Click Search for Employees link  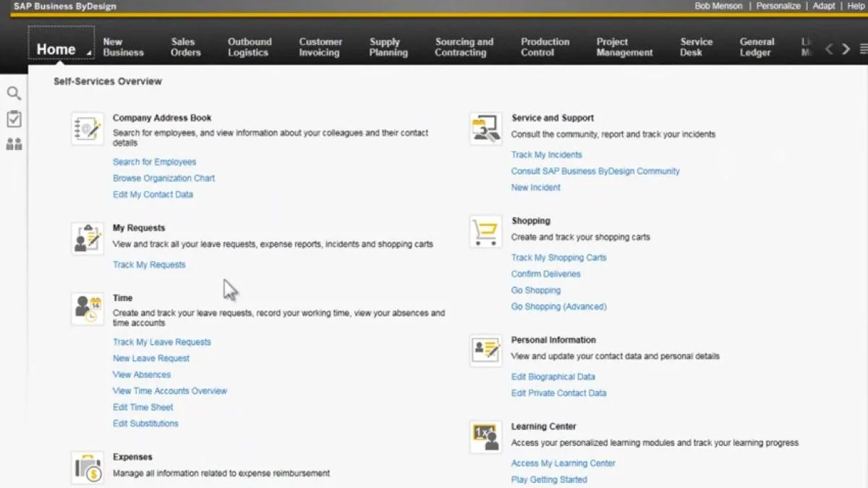[154, 162]
